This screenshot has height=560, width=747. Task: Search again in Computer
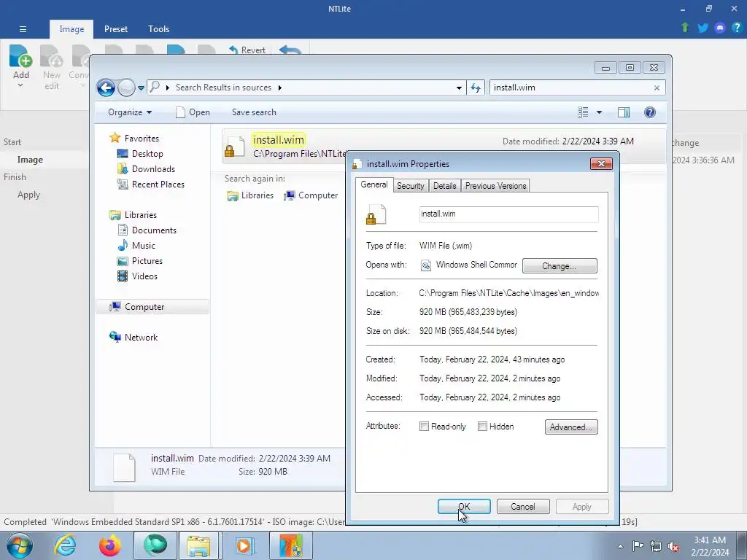[311, 195]
